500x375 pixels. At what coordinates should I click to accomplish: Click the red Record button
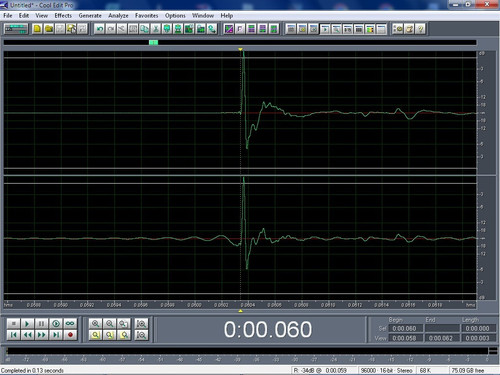click(70, 334)
